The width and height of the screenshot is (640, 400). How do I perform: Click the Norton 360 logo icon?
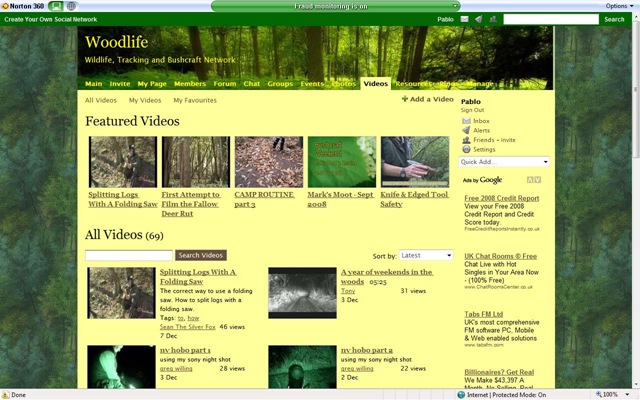5,6
